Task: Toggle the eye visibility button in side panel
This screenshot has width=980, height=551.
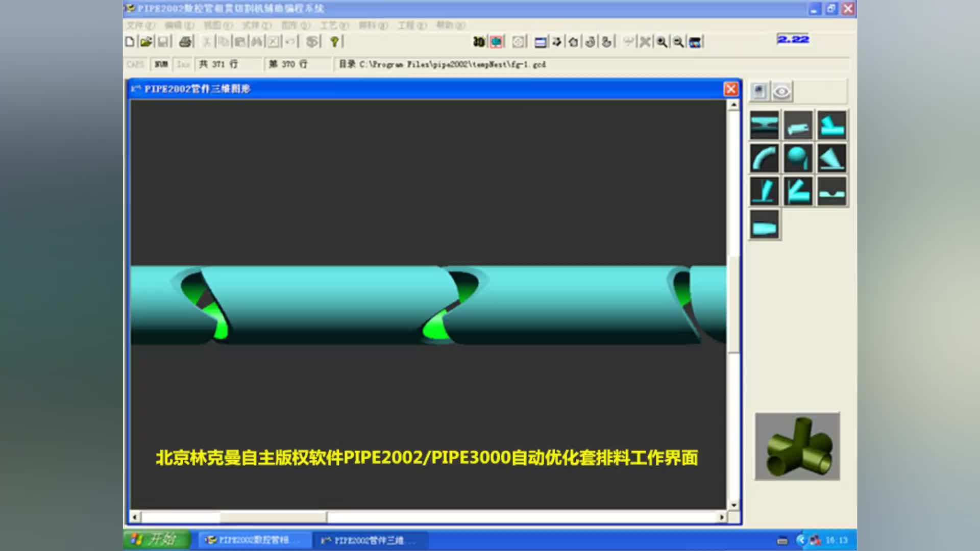Action: pos(781,92)
